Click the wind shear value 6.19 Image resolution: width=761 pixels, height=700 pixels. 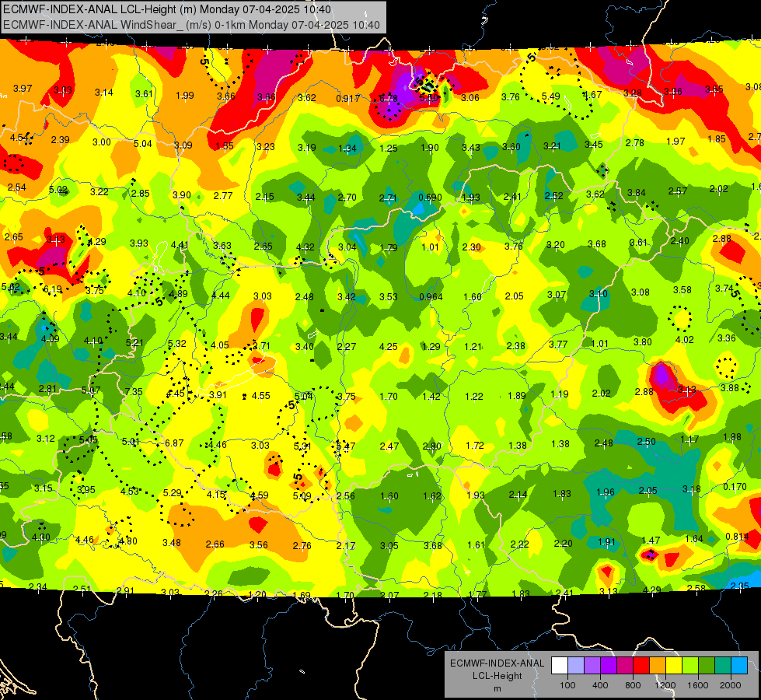(52, 289)
